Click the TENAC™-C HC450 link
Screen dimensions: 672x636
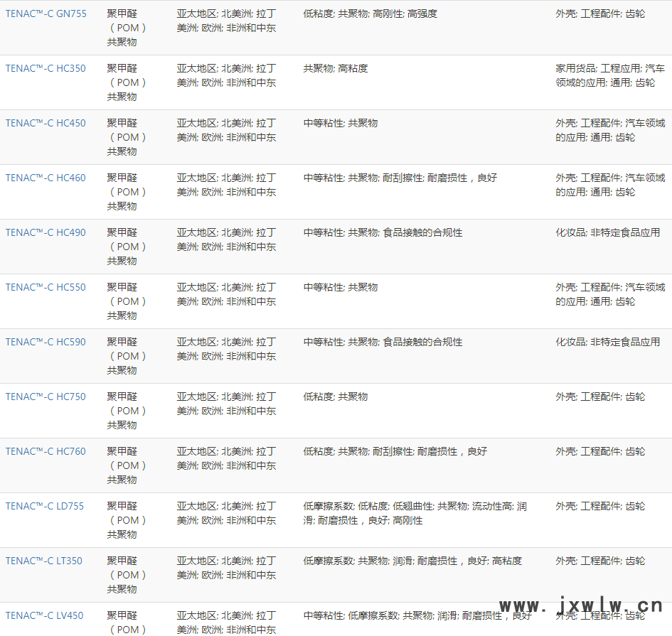tap(46, 123)
